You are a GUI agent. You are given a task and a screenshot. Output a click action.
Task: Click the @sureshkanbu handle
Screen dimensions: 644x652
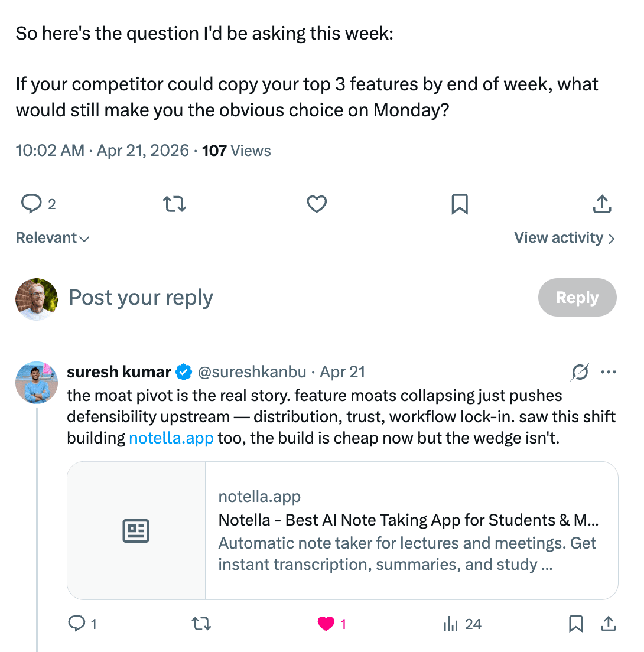click(x=252, y=372)
